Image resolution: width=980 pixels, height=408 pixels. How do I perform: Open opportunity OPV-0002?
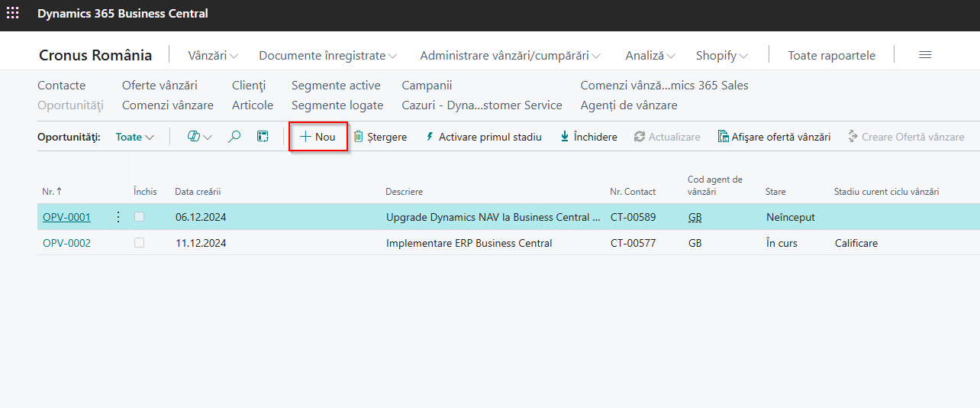click(x=66, y=243)
